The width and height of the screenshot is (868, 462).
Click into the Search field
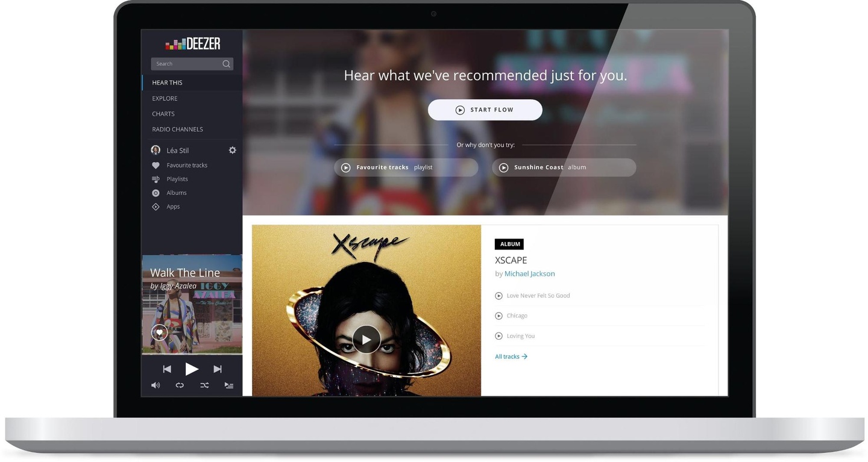(x=192, y=64)
